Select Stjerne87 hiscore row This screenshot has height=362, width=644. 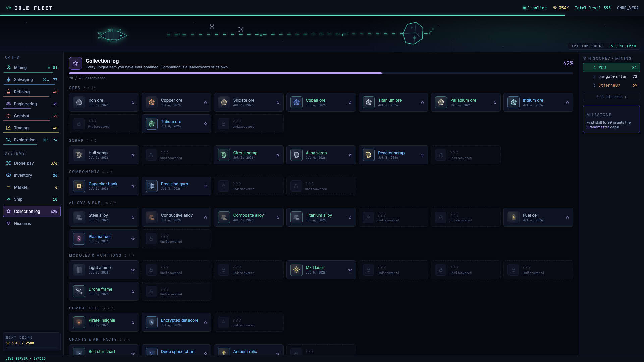[611, 85]
